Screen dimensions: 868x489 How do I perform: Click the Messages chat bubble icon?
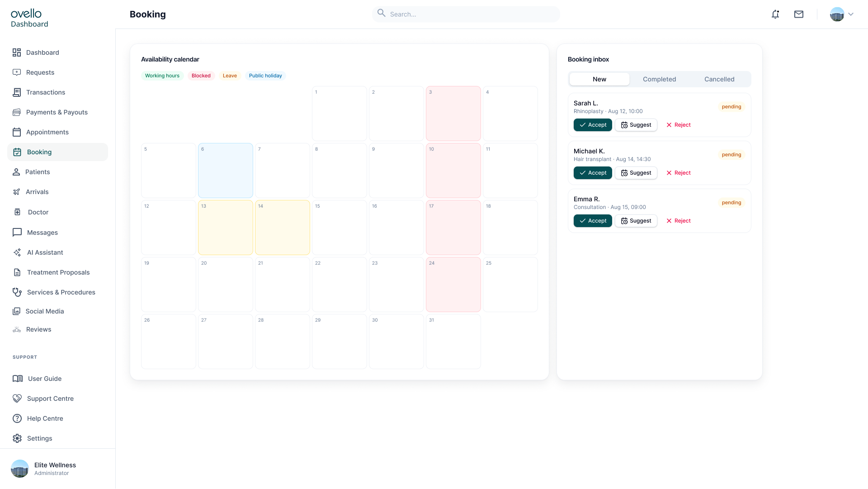click(17, 233)
